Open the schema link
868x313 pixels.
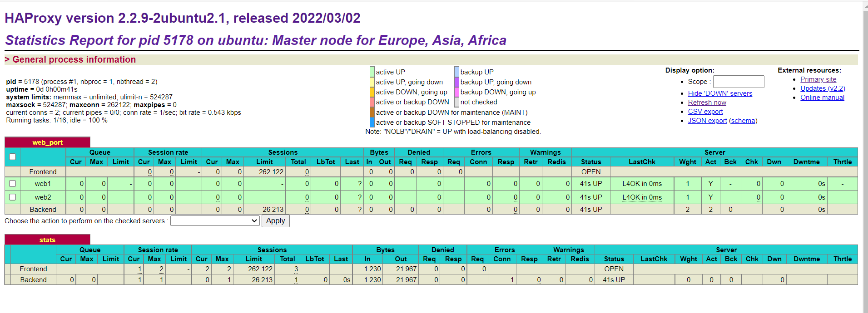pos(743,121)
